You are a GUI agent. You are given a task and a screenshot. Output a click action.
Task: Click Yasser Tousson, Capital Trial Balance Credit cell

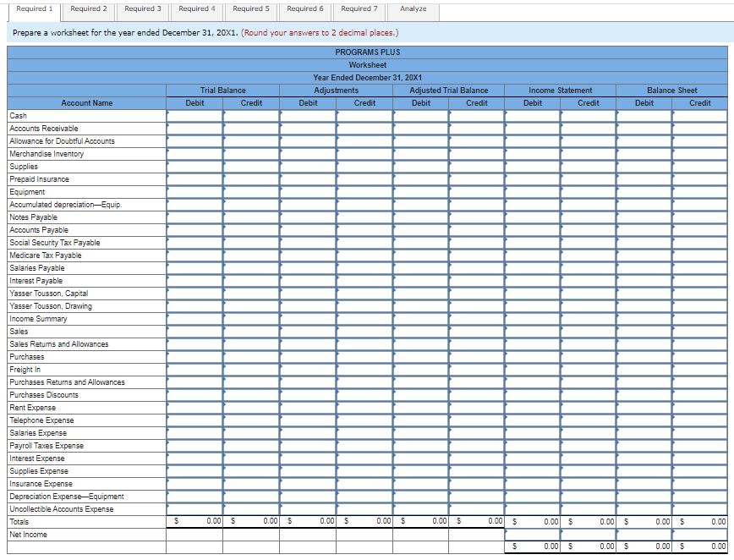(x=251, y=293)
